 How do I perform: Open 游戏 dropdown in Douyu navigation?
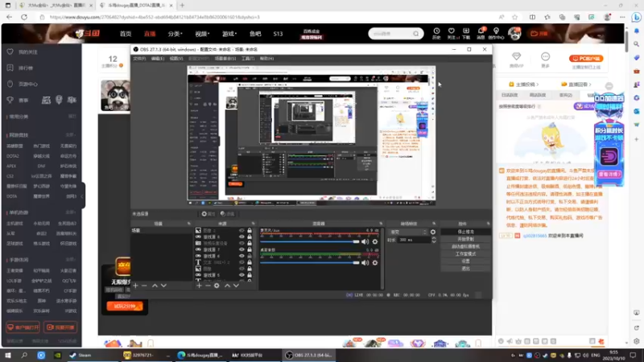click(x=229, y=34)
